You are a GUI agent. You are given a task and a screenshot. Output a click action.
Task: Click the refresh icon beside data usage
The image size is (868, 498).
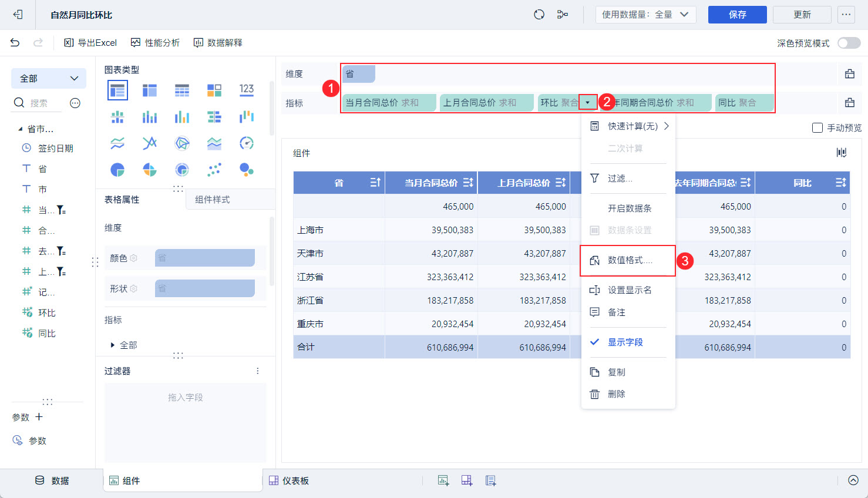(539, 15)
